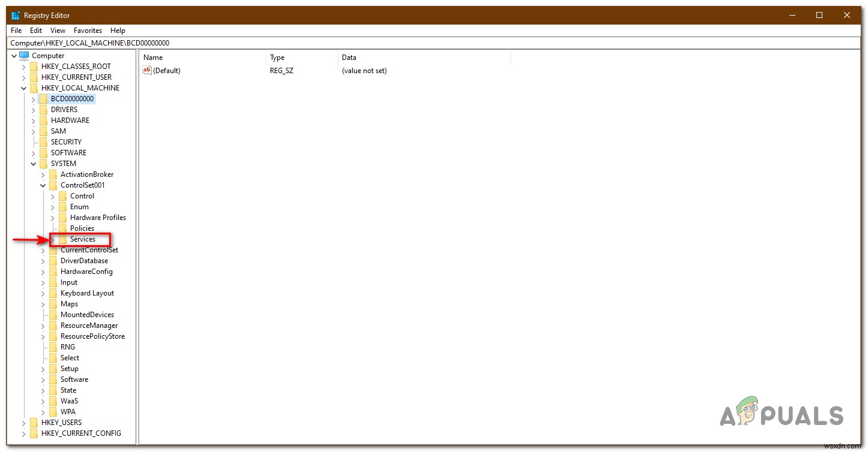Click the SYSTEM key folder icon
This screenshot has width=868, height=452.
pyautogui.click(x=44, y=163)
